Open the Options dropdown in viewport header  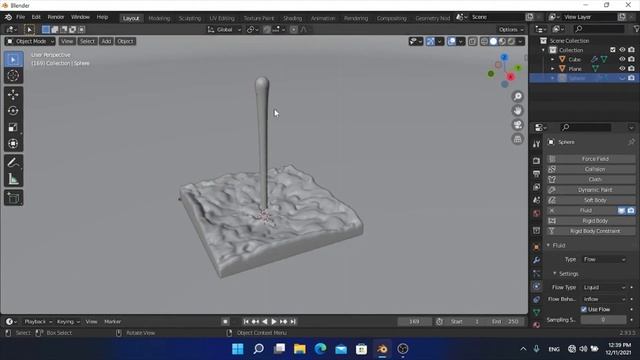pos(511,29)
